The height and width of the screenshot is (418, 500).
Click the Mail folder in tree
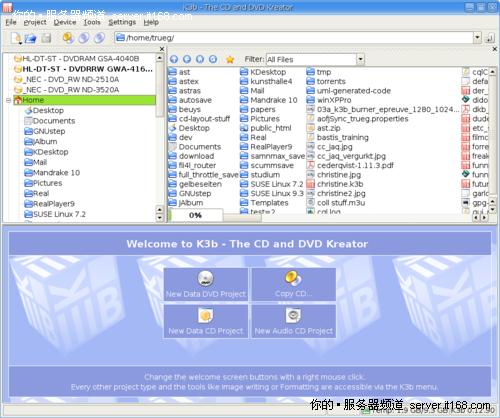tap(36, 162)
